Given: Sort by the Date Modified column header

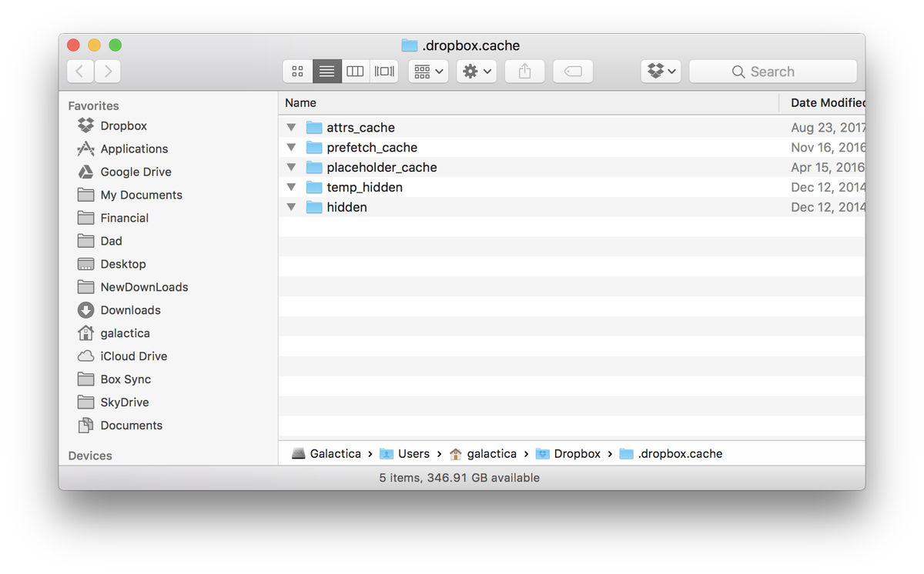Looking at the screenshot, I should pos(823,103).
